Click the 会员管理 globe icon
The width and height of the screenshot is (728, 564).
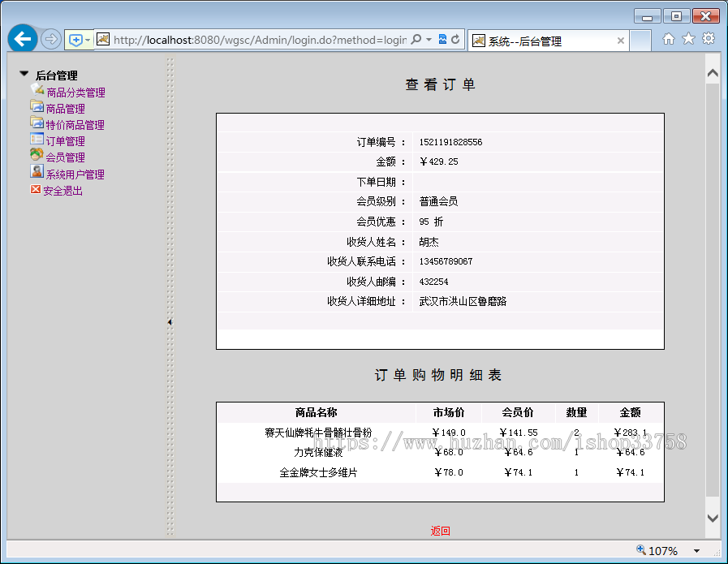pyautogui.click(x=36, y=156)
